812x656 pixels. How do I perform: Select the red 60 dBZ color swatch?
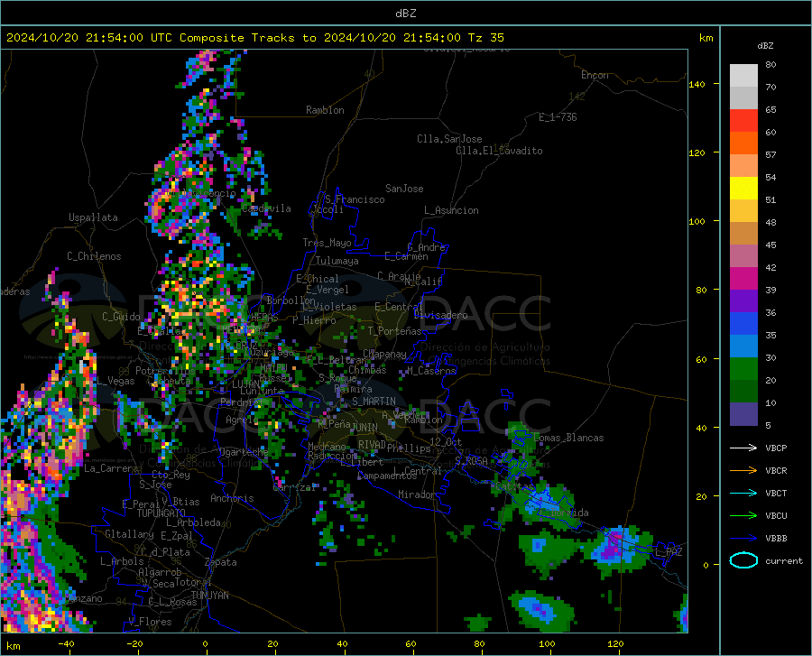tap(743, 120)
